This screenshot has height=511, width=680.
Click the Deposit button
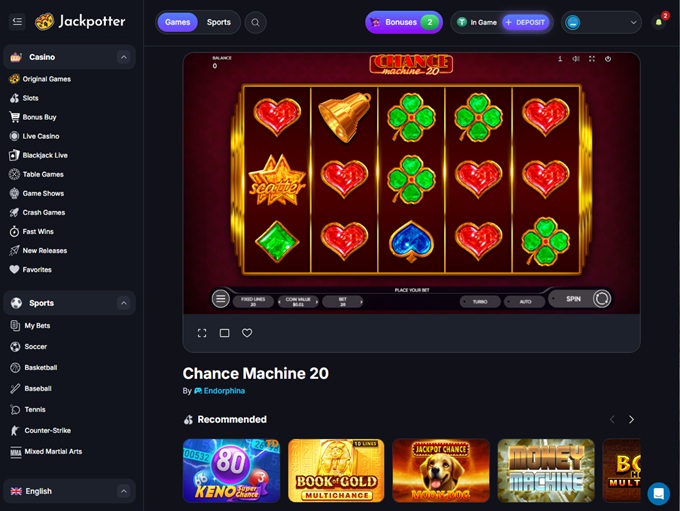525,23
